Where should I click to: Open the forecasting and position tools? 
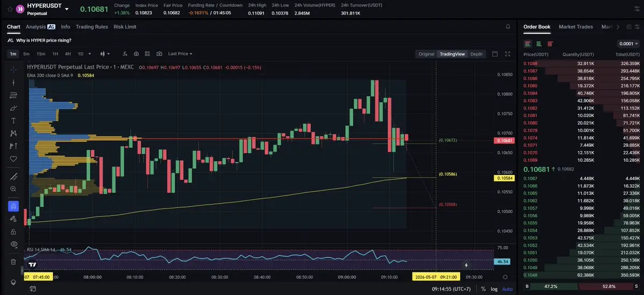(x=13, y=146)
